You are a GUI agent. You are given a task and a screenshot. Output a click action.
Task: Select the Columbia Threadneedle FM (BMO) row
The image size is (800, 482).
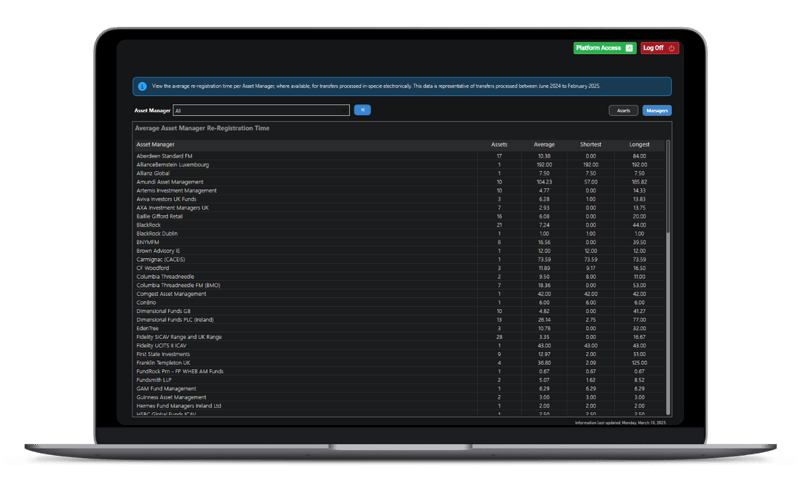(x=400, y=286)
